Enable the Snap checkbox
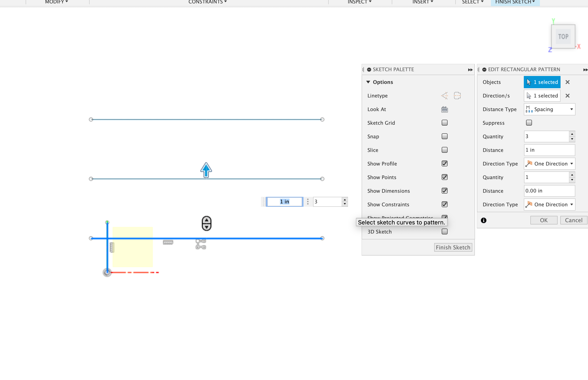The height and width of the screenshot is (380, 588). pyautogui.click(x=444, y=136)
